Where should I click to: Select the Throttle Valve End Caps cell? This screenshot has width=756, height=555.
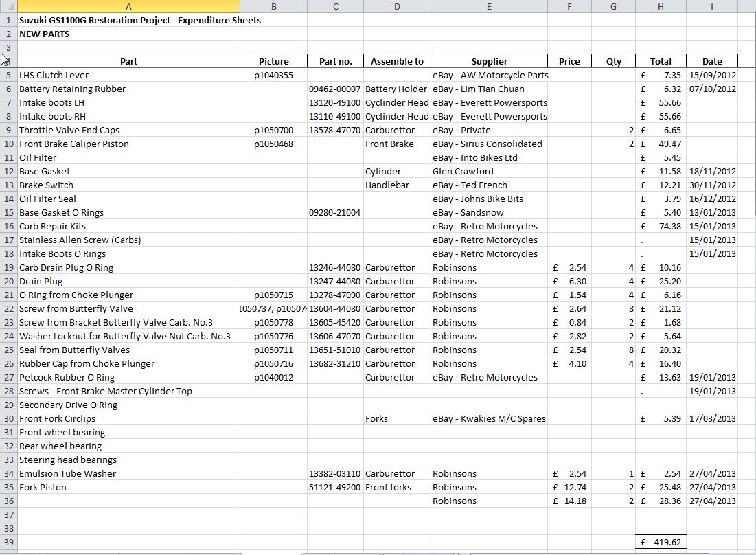coord(128,131)
